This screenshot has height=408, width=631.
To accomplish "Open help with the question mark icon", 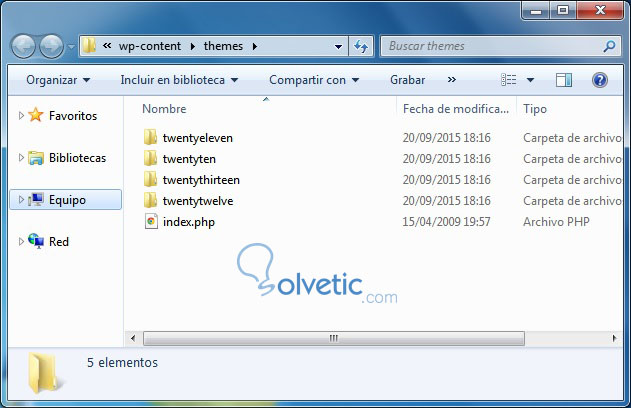I will click(600, 80).
